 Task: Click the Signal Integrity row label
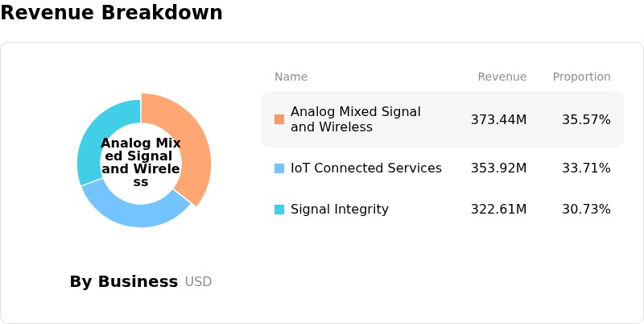[339, 210]
